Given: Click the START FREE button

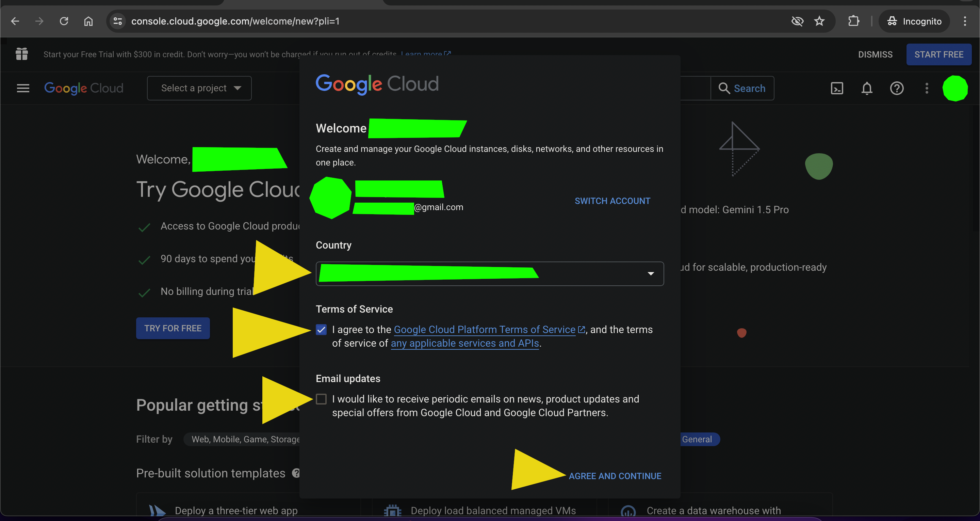Looking at the screenshot, I should pyautogui.click(x=938, y=54).
